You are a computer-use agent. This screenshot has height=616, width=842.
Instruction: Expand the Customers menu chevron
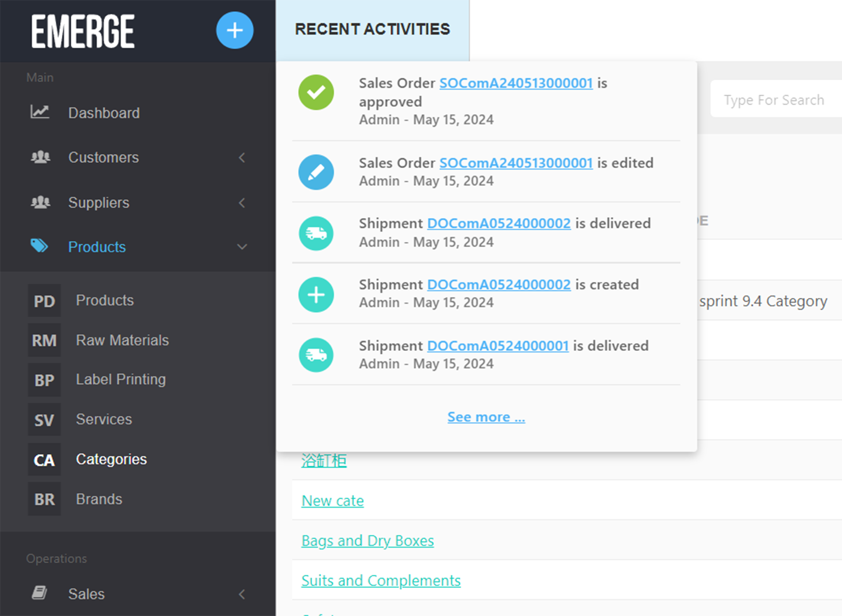pyautogui.click(x=242, y=158)
